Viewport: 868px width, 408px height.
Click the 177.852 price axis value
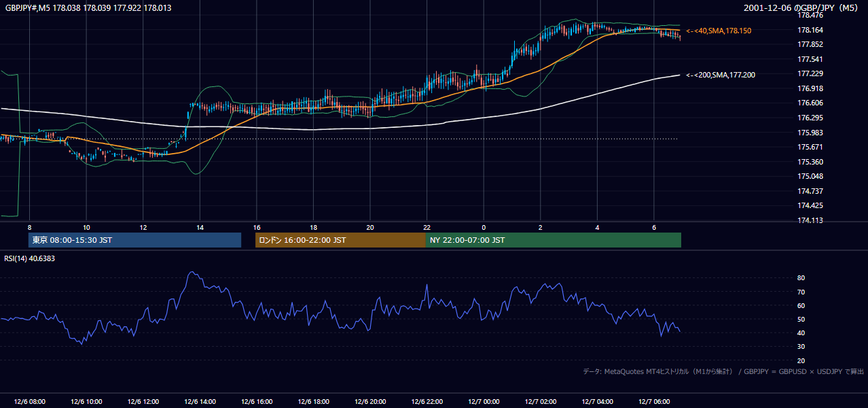pos(811,45)
